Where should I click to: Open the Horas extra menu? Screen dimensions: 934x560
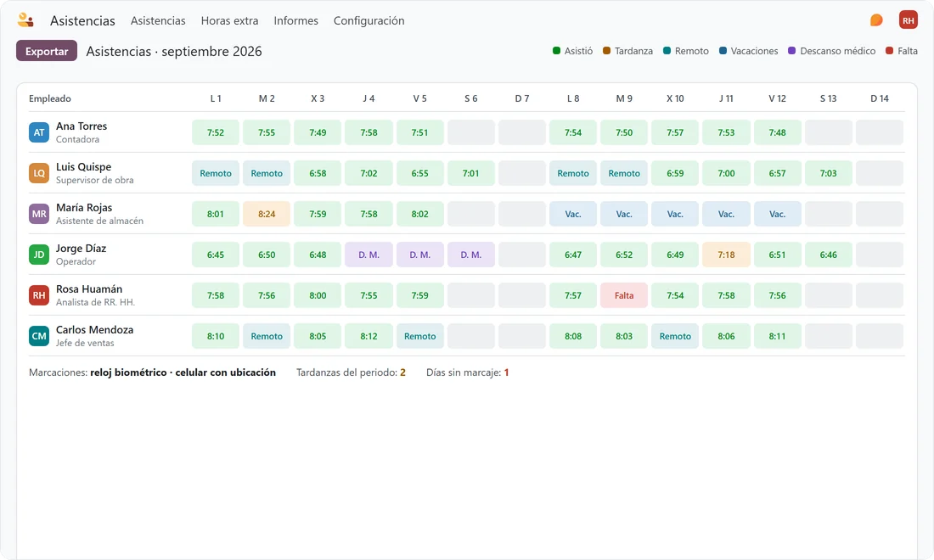click(x=229, y=21)
